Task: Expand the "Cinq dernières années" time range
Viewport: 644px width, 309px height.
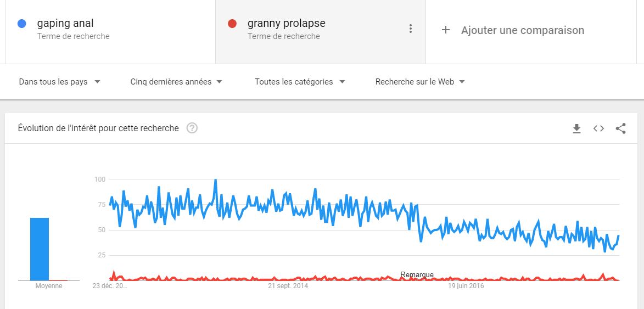Action: (176, 82)
